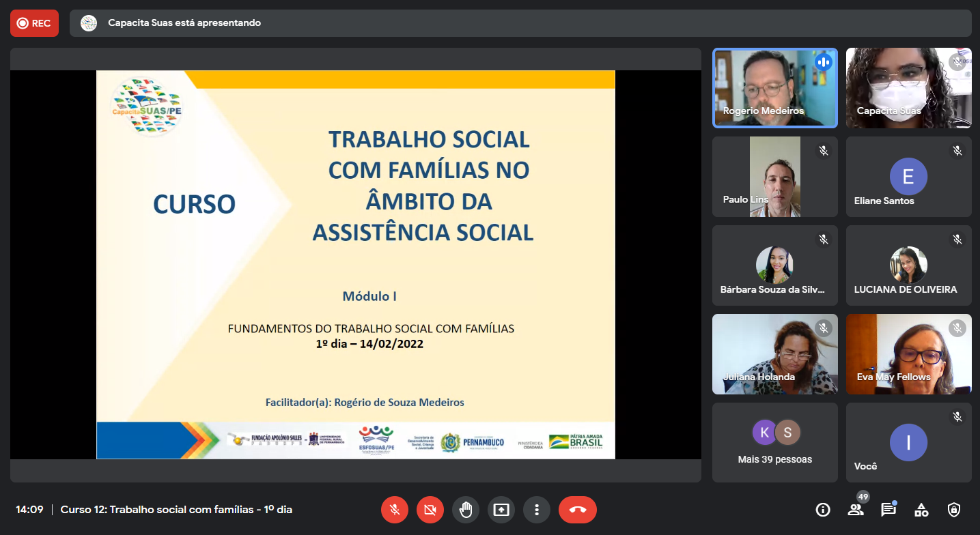The image size is (980, 535).
Task: Select the Eva May Fellows video tile
Action: point(908,353)
